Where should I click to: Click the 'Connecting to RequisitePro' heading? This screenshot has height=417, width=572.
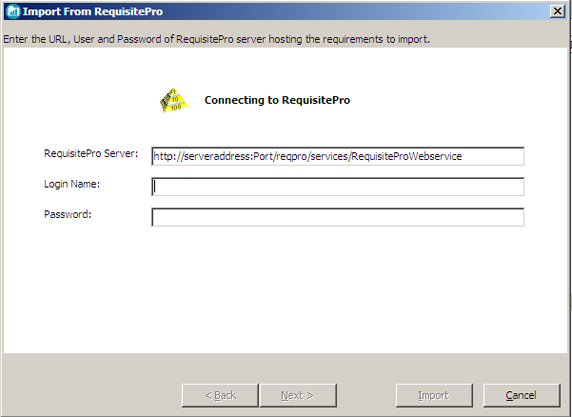[x=277, y=100]
